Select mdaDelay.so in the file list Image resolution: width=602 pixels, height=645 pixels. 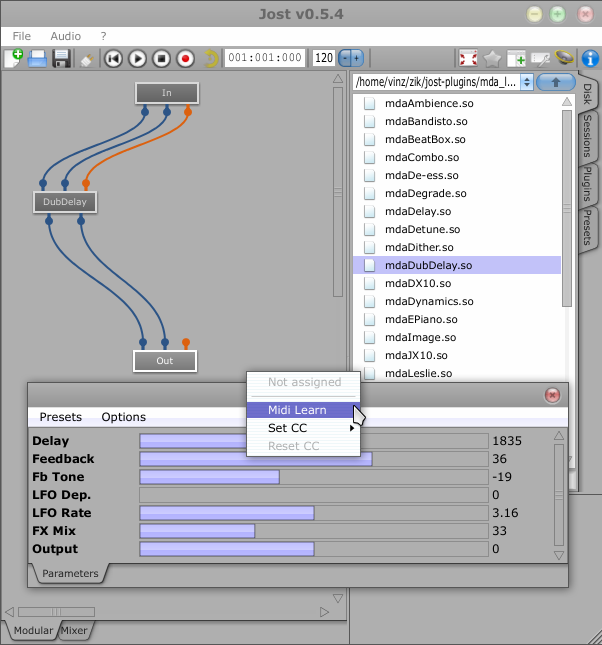(457, 211)
